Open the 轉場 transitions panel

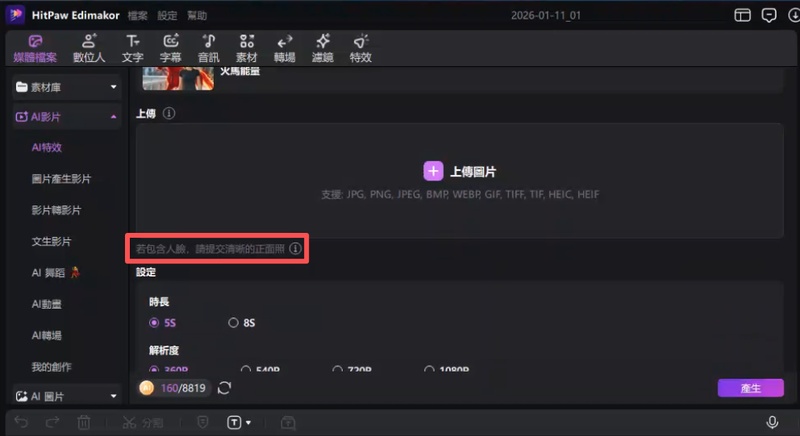click(284, 47)
